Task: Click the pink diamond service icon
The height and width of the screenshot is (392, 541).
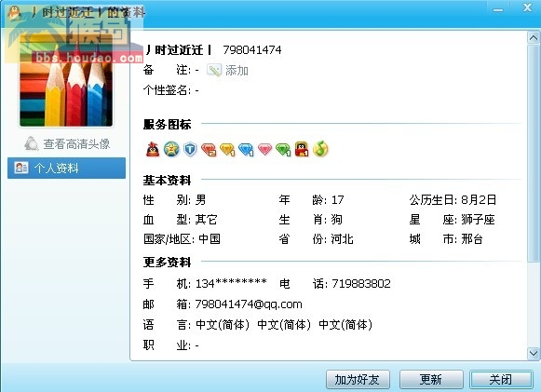Action: click(264, 149)
